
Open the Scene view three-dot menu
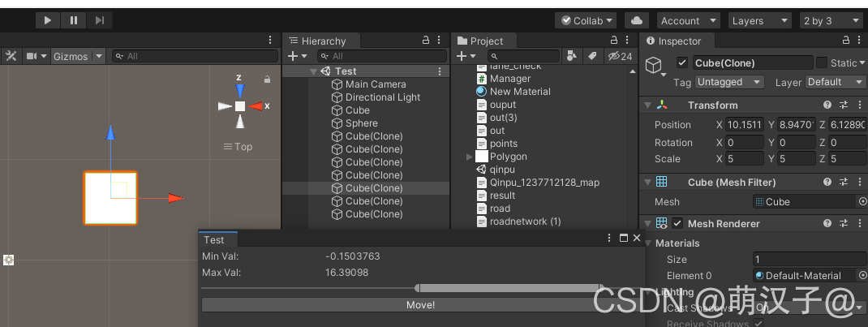(270, 40)
